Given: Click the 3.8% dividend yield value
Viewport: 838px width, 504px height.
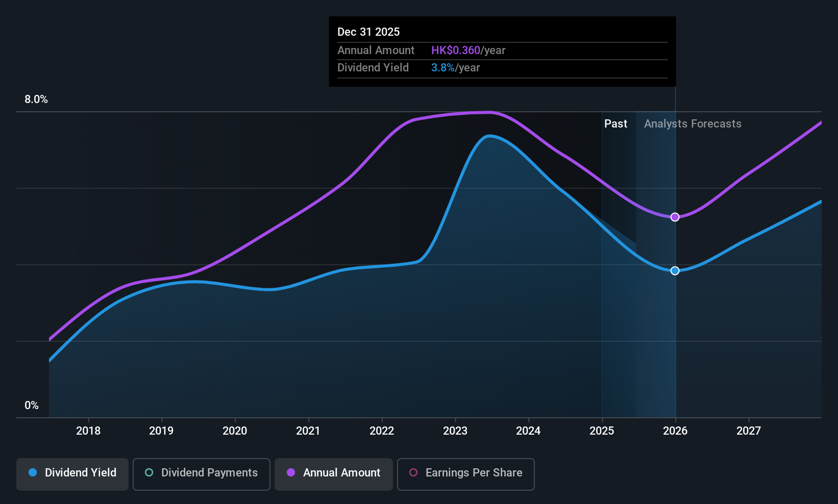Looking at the screenshot, I should pos(442,67).
